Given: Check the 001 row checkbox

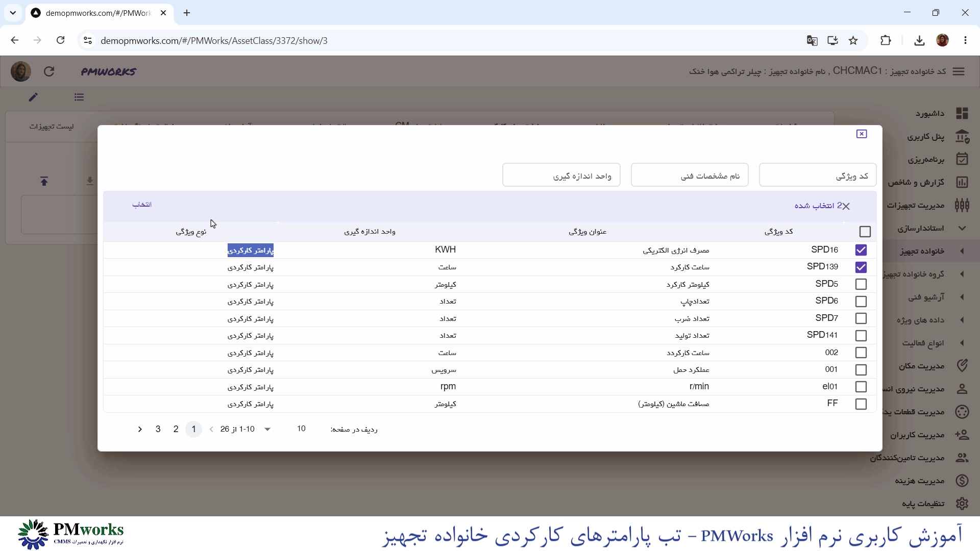Looking at the screenshot, I should (x=861, y=370).
